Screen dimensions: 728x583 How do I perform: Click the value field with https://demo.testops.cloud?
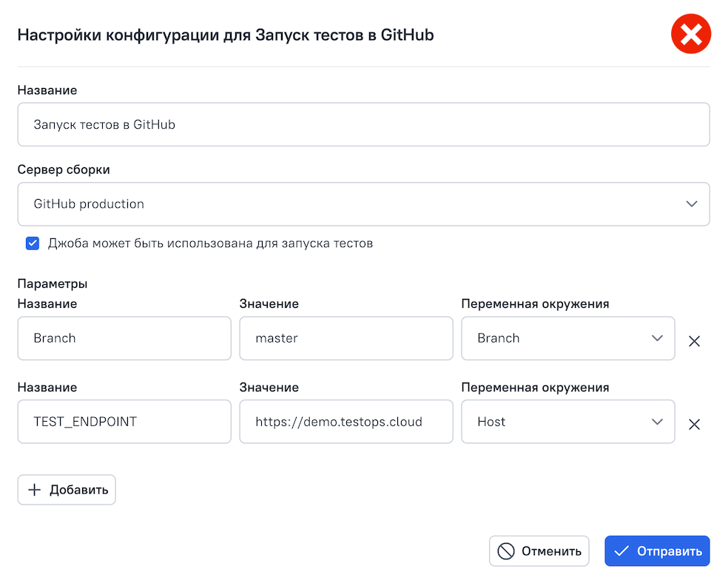pos(346,422)
